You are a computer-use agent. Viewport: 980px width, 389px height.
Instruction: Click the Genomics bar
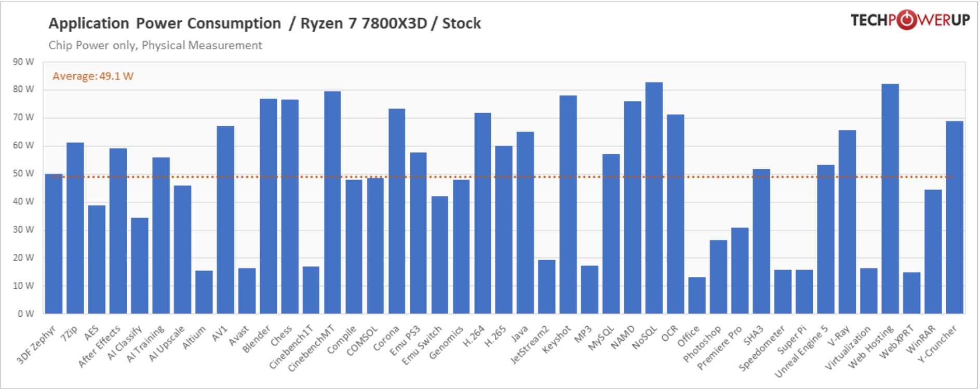461,247
